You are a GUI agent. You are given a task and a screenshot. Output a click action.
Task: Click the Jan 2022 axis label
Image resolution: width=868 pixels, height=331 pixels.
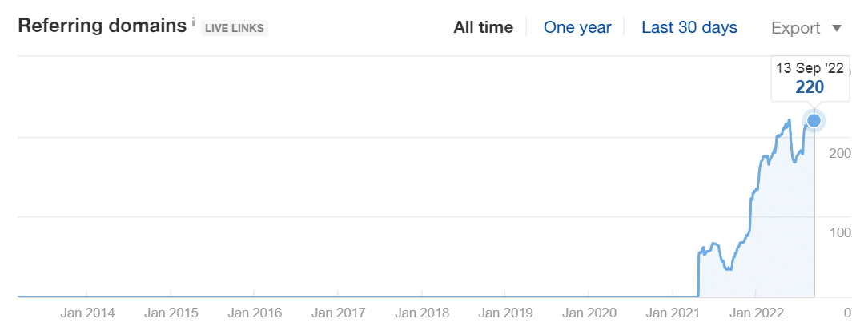[x=757, y=313]
